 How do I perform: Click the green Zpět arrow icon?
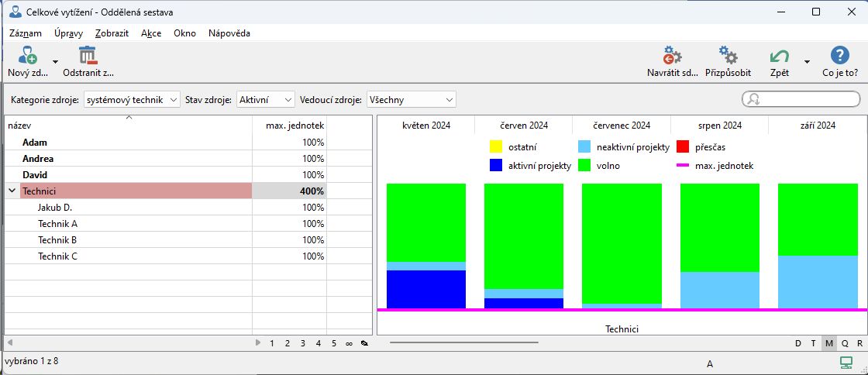[779, 57]
